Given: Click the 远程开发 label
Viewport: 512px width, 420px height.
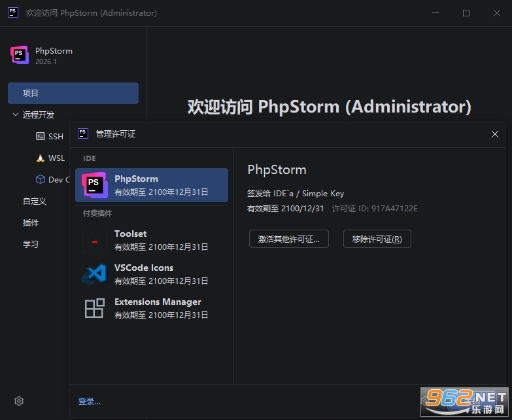Looking at the screenshot, I should click(x=38, y=114).
